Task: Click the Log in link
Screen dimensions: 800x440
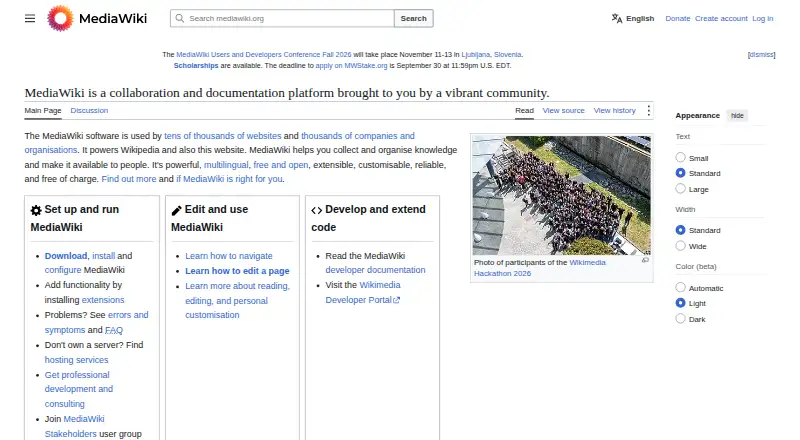Action: [762, 18]
